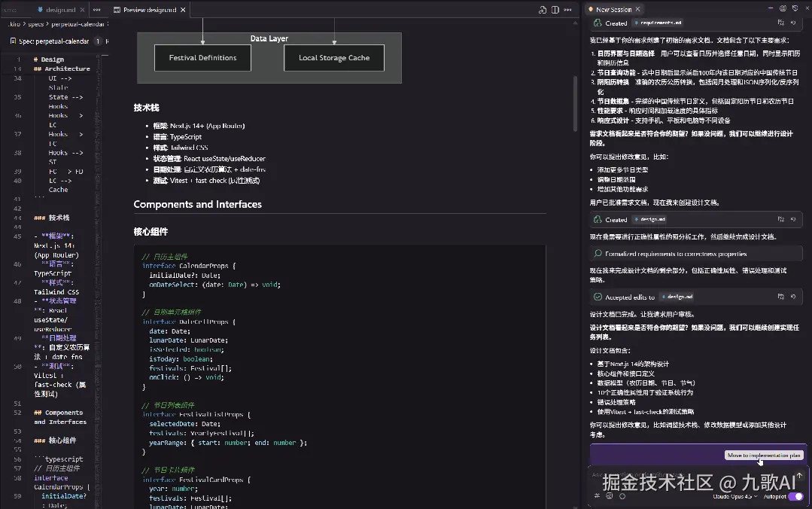Image resolution: width=812 pixels, height=509 pixels.
Task: Undo the Accepted edits to design.md
Action: pos(793,297)
